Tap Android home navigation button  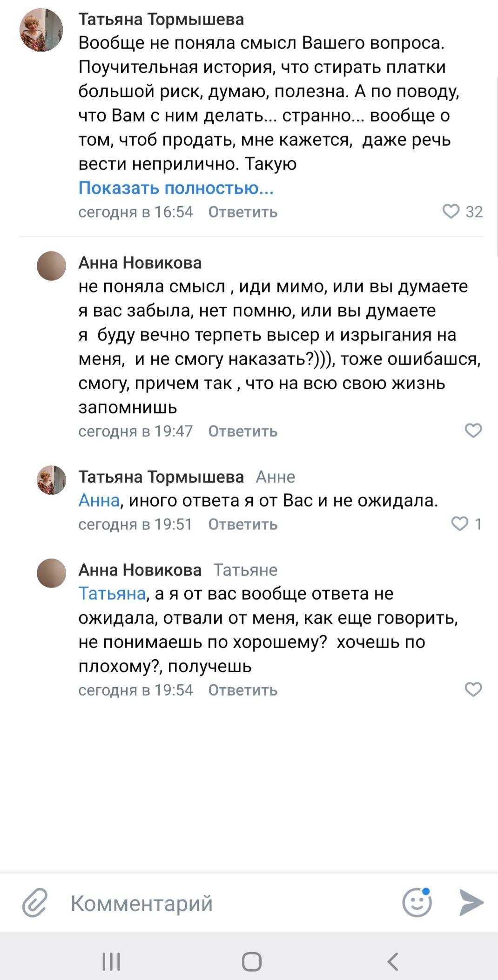click(251, 961)
